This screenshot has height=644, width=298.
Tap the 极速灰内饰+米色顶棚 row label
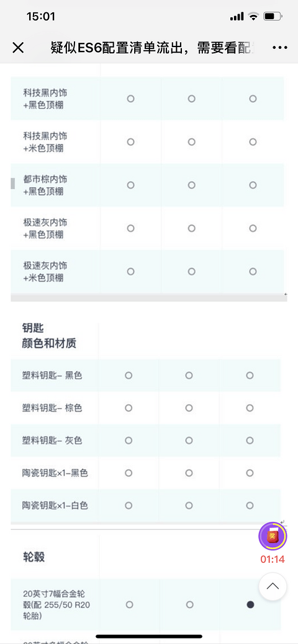click(45, 271)
